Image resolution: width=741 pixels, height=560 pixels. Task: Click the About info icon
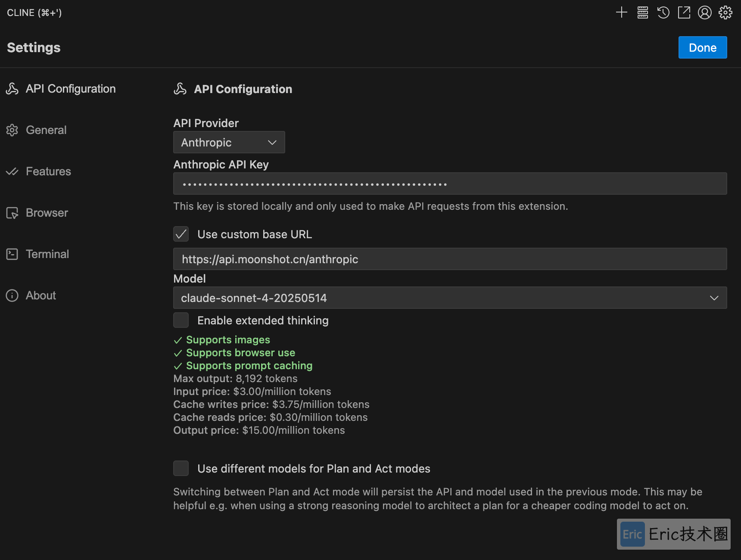(x=12, y=296)
